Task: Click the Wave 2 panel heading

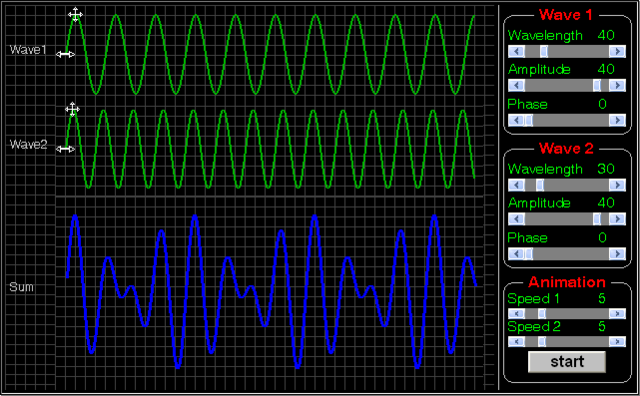Action: (x=566, y=148)
